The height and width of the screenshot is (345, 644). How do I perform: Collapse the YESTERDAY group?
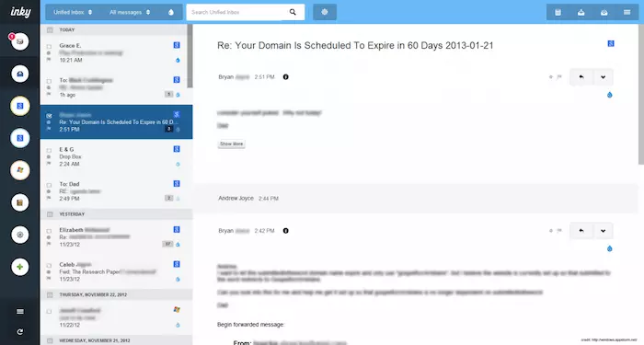click(x=50, y=214)
